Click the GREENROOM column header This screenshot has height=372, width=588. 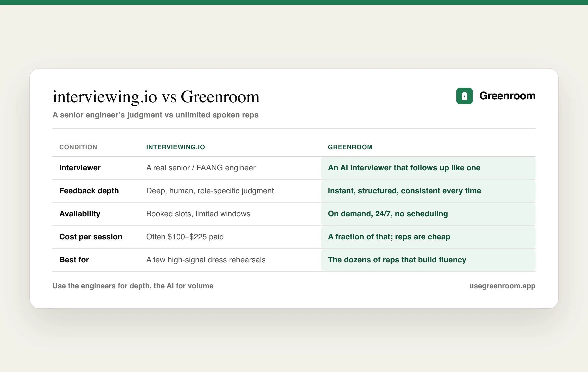coord(350,147)
